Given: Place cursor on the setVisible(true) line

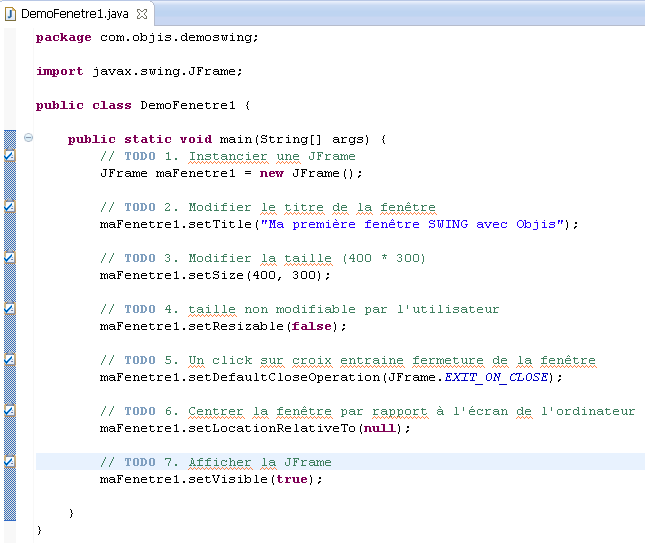Looking at the screenshot, I should coord(211,479).
